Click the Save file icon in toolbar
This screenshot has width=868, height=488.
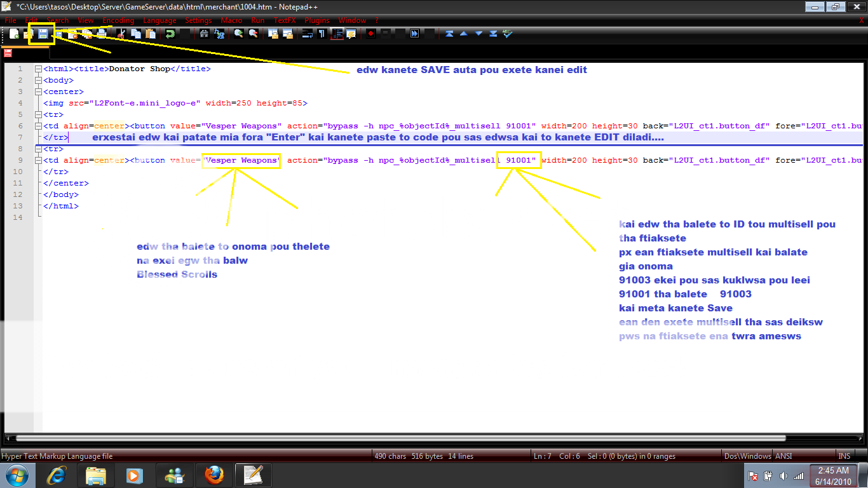[x=43, y=34]
